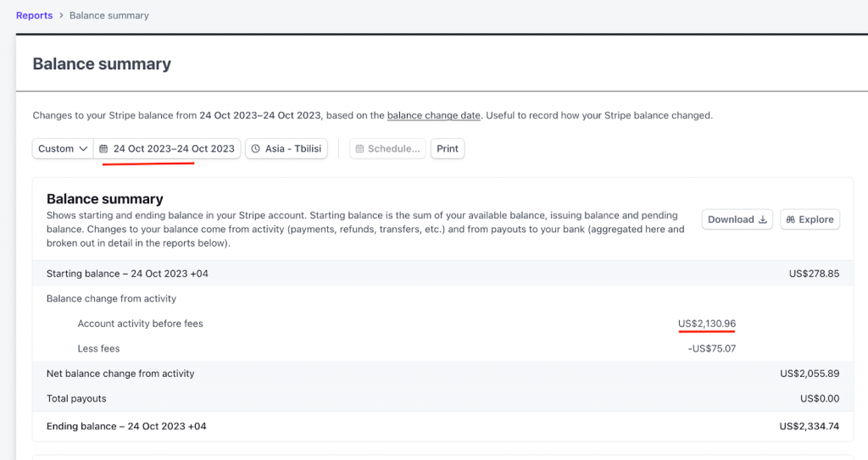Image resolution: width=868 pixels, height=460 pixels.
Task: Open the balance change date link
Action: (434, 115)
